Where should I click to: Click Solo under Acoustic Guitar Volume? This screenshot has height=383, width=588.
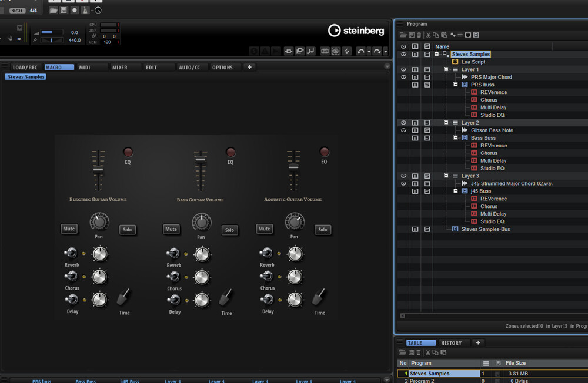(322, 229)
